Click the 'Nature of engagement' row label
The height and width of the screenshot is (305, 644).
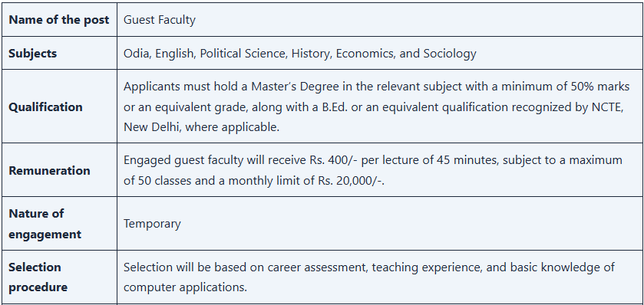45,224
